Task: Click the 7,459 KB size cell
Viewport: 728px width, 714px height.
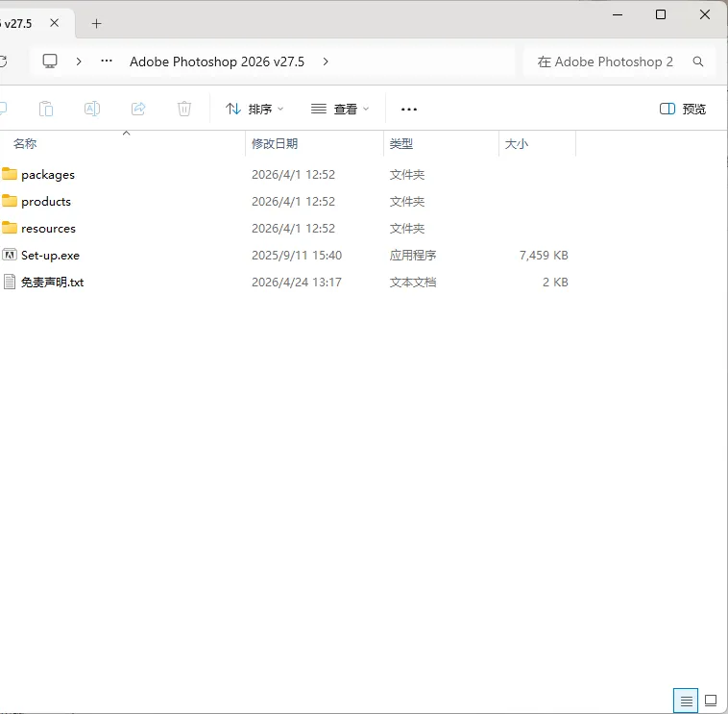Action: pyautogui.click(x=544, y=255)
